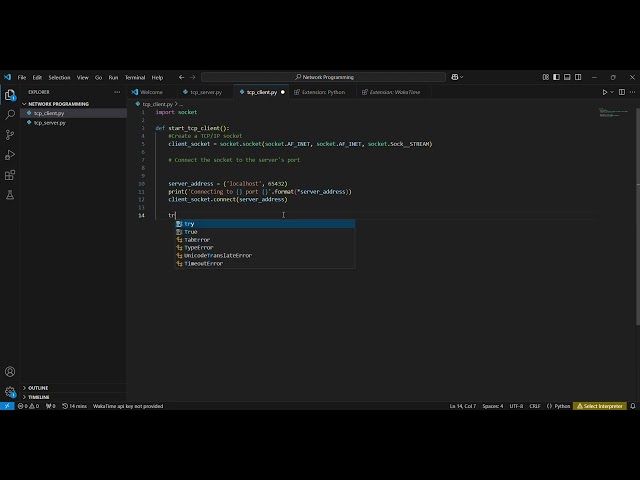The height and width of the screenshot is (480, 640).
Task: Open the Testing flask icon
Action: pyautogui.click(x=10, y=195)
